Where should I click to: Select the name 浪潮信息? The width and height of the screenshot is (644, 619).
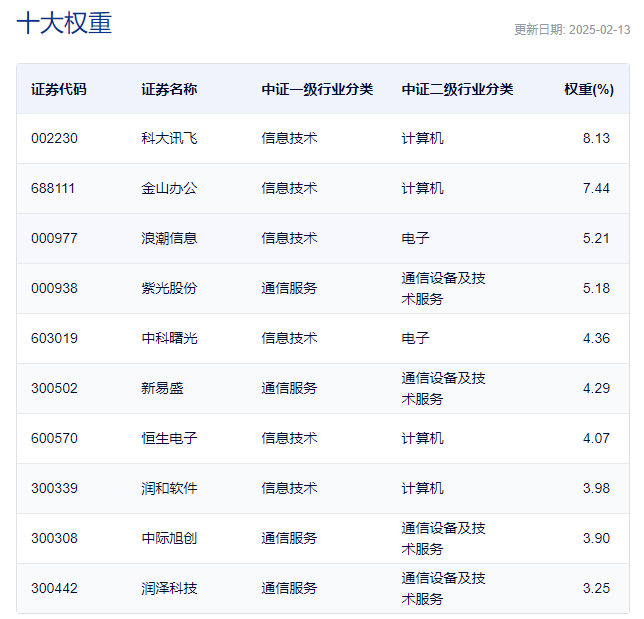coord(169,238)
